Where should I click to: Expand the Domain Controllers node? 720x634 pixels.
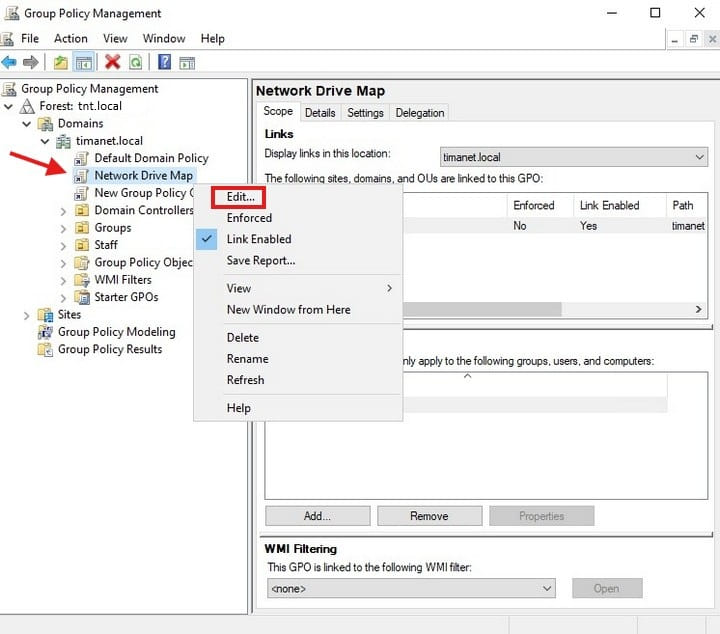coord(63,211)
